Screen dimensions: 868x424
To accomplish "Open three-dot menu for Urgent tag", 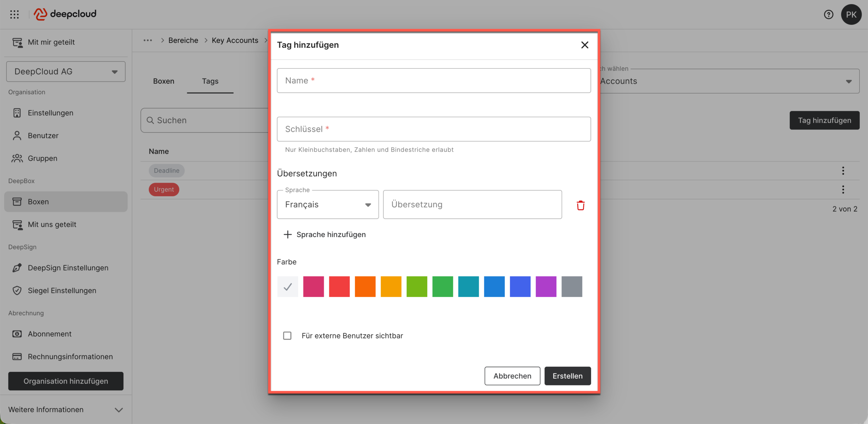I will [x=843, y=189].
